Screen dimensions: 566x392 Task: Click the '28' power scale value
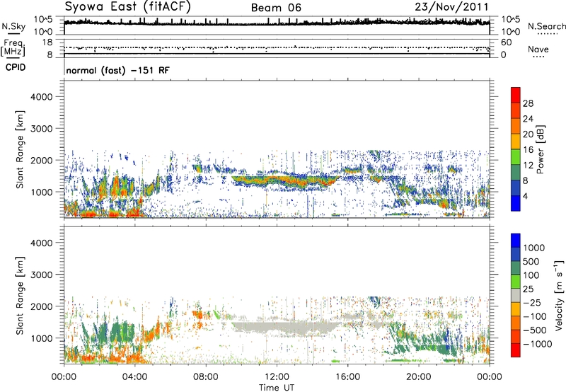(528, 103)
